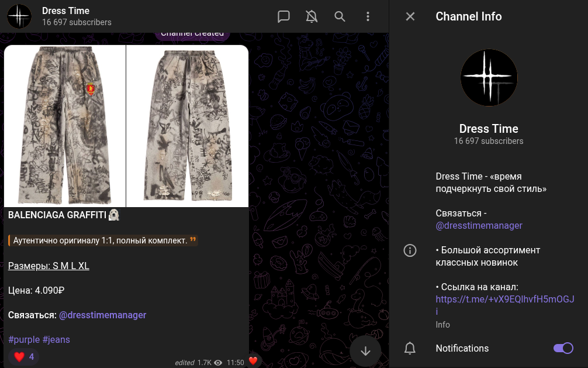Mute channel via the crossed bell icon
The width and height of the screenshot is (588, 368).
coord(312,16)
